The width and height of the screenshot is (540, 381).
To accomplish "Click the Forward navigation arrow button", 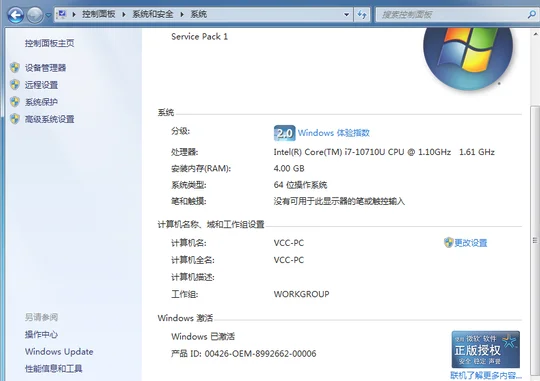I will tap(35, 15).
